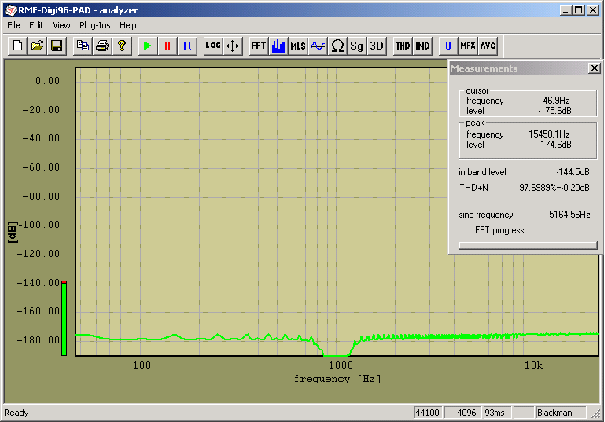Start measurement with the green play button

click(147, 45)
